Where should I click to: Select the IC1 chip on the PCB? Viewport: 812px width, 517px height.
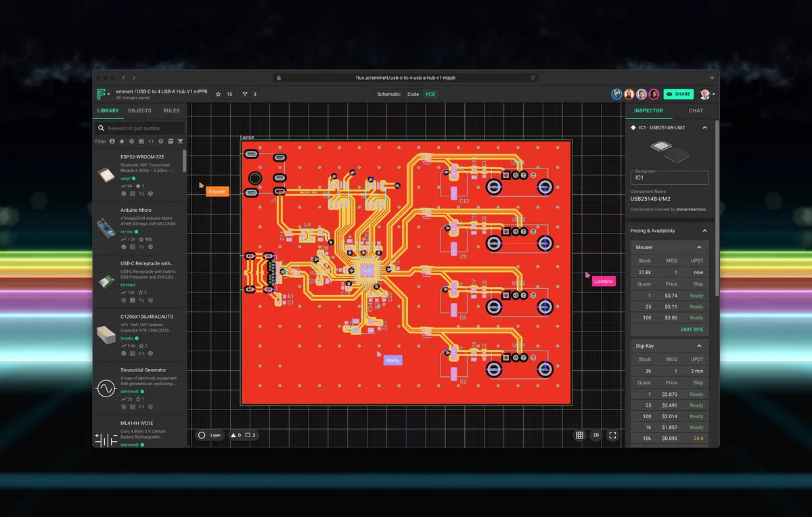coord(366,269)
